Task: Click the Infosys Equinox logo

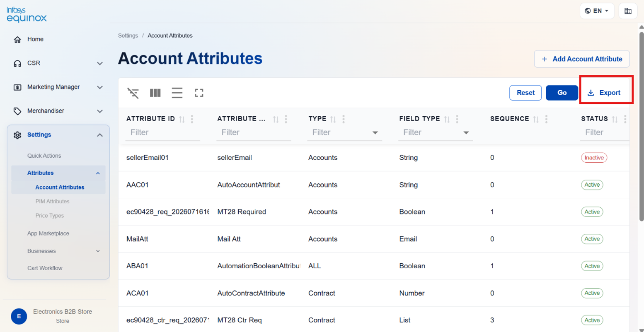Action: [27, 14]
